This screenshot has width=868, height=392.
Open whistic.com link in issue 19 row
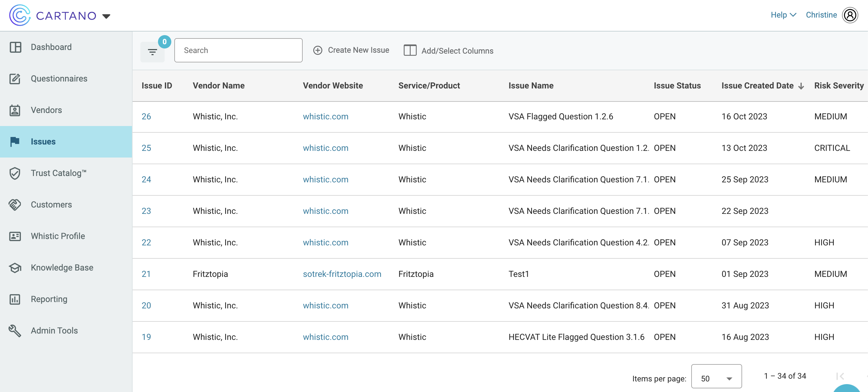click(x=326, y=337)
